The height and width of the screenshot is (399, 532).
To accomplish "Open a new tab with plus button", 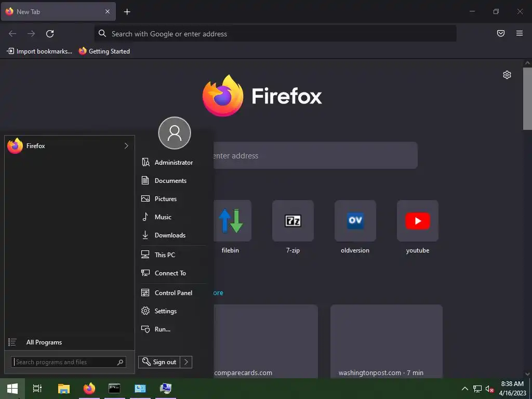I will (127, 12).
